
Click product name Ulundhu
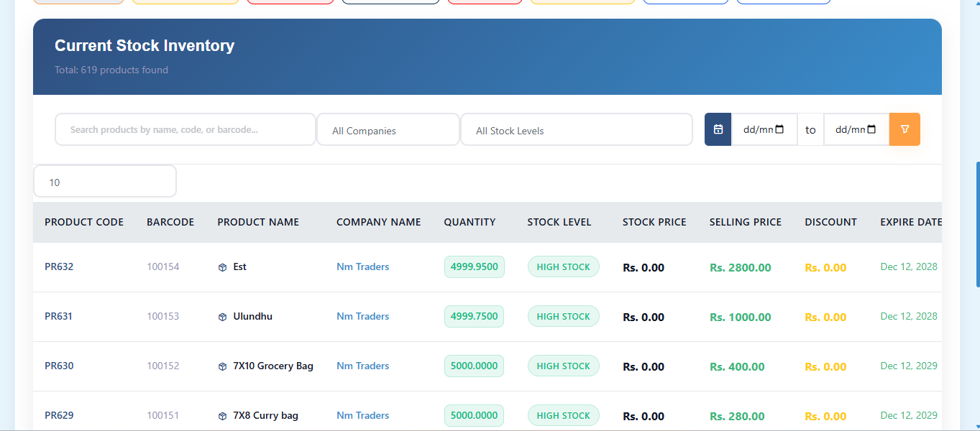coord(253,316)
